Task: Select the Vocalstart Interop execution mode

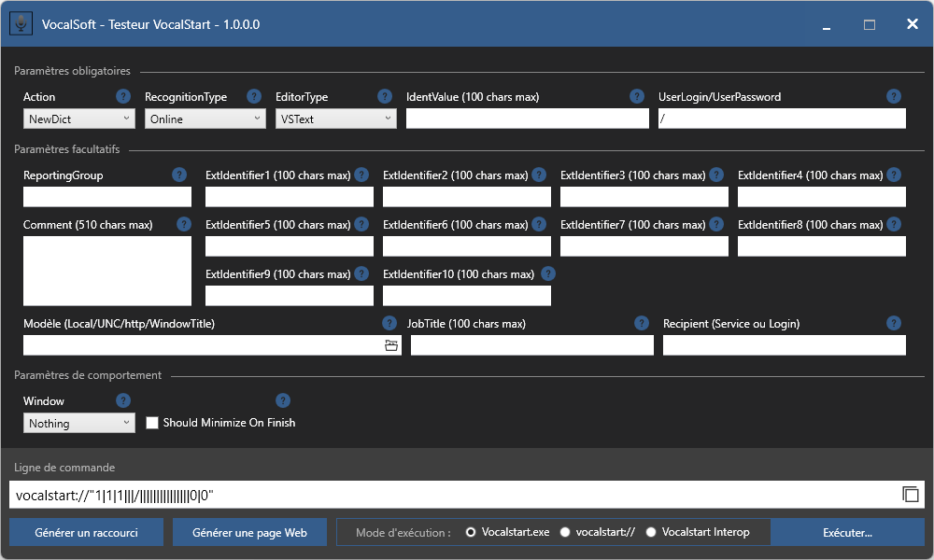Action: coord(651,532)
